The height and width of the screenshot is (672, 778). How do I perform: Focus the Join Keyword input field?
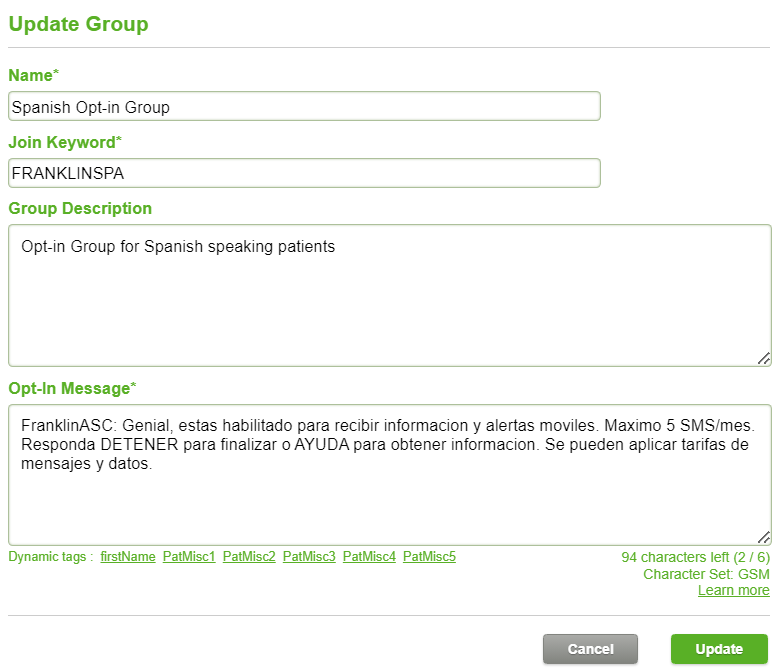(304, 173)
